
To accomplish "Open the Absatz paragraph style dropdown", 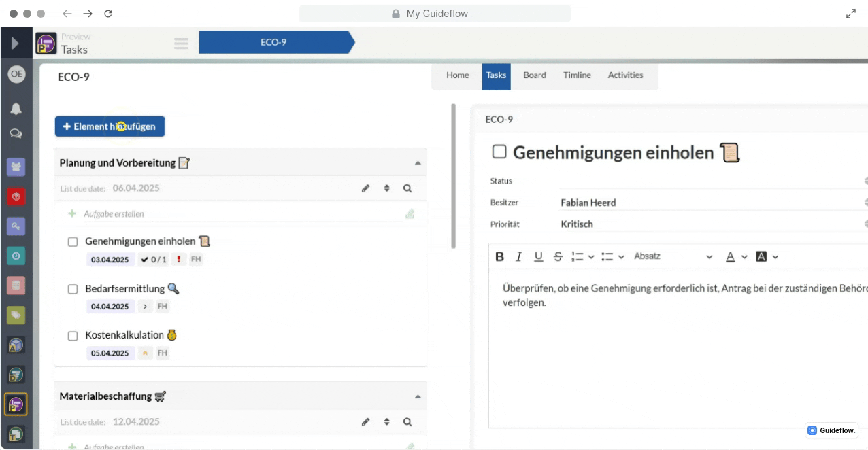I will click(x=672, y=256).
